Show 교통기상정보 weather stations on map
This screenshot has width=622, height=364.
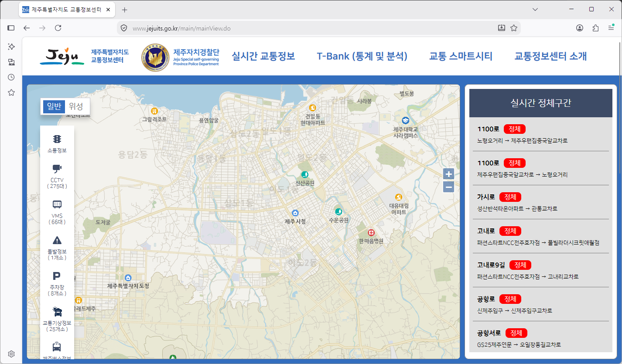[57, 319]
